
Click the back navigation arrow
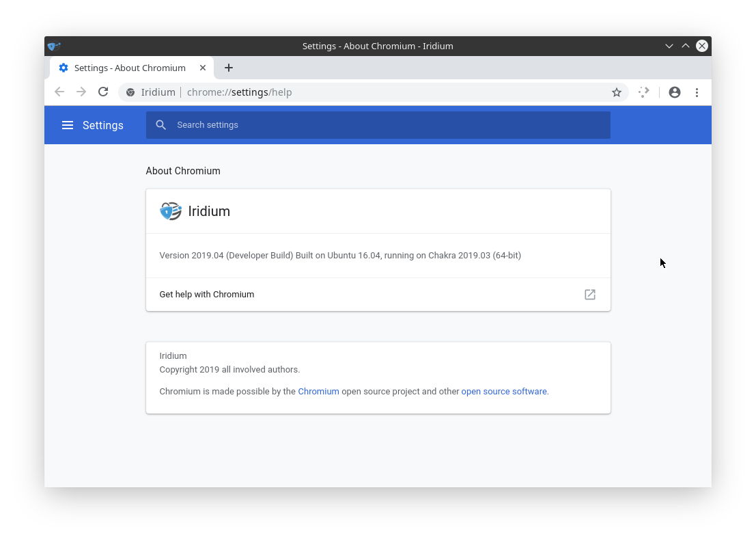point(59,92)
